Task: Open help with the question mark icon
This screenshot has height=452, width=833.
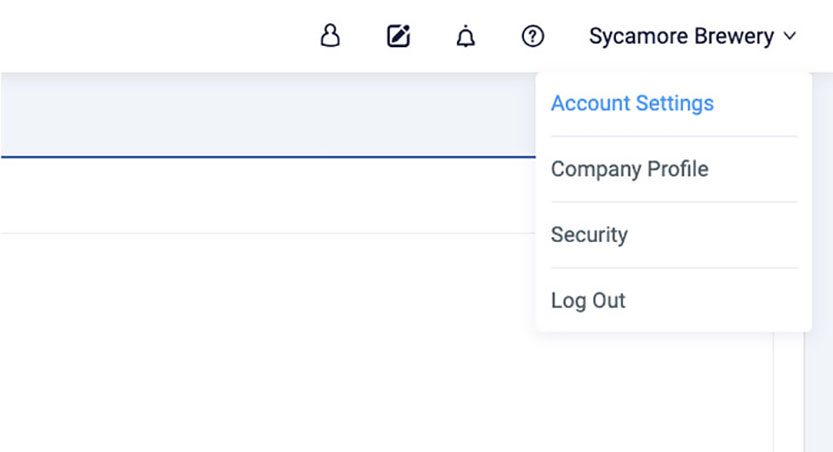Action: (533, 37)
